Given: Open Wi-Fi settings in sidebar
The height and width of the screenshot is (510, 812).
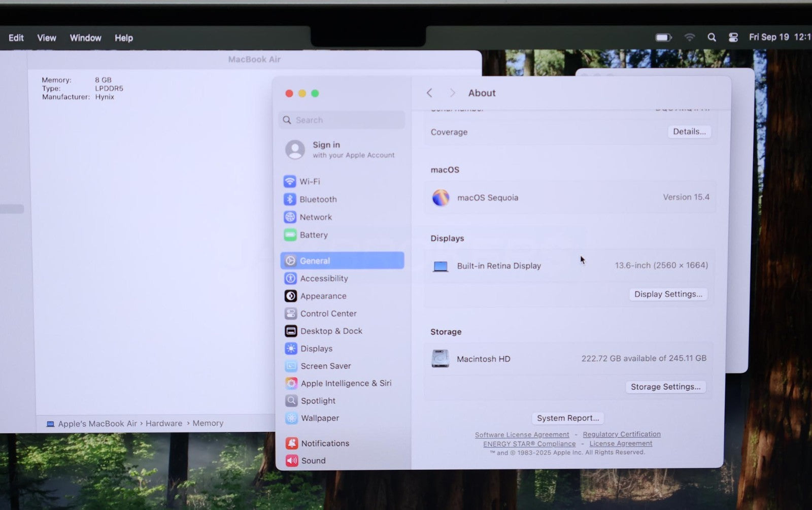Looking at the screenshot, I should coord(310,182).
